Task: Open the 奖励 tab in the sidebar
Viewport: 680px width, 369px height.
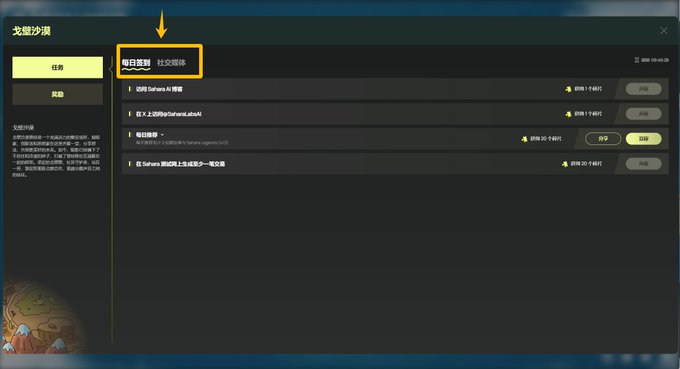Action: point(58,94)
